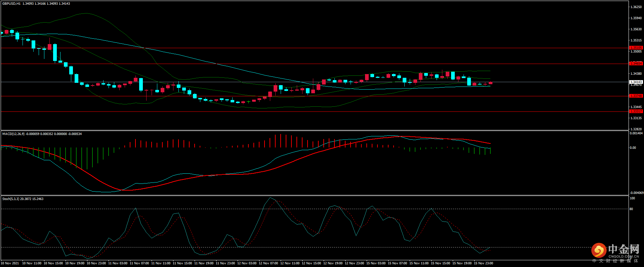Click the 1.35005 price scale label

point(636,52)
